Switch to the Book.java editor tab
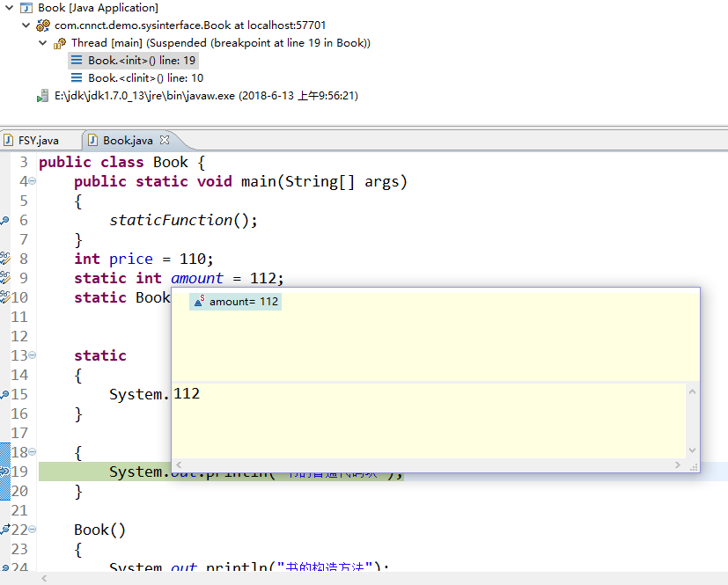 (x=128, y=141)
